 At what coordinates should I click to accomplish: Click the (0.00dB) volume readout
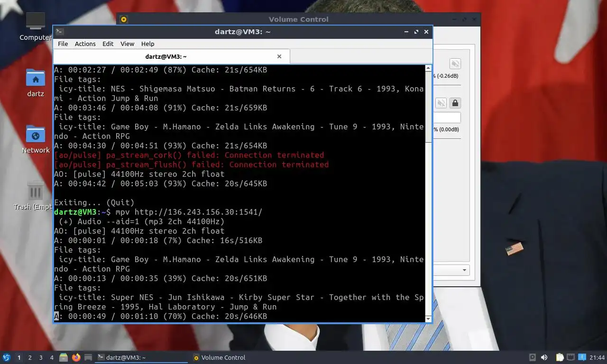click(448, 129)
